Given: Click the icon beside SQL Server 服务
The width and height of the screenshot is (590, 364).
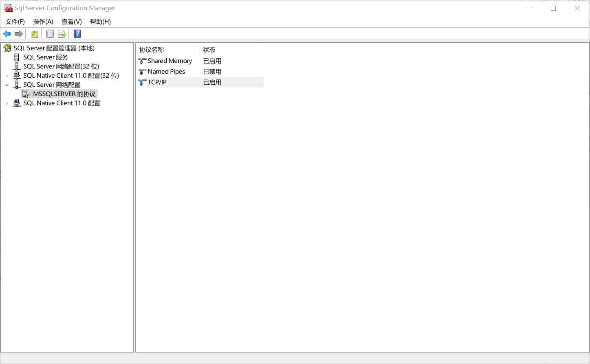Looking at the screenshot, I should coord(17,57).
